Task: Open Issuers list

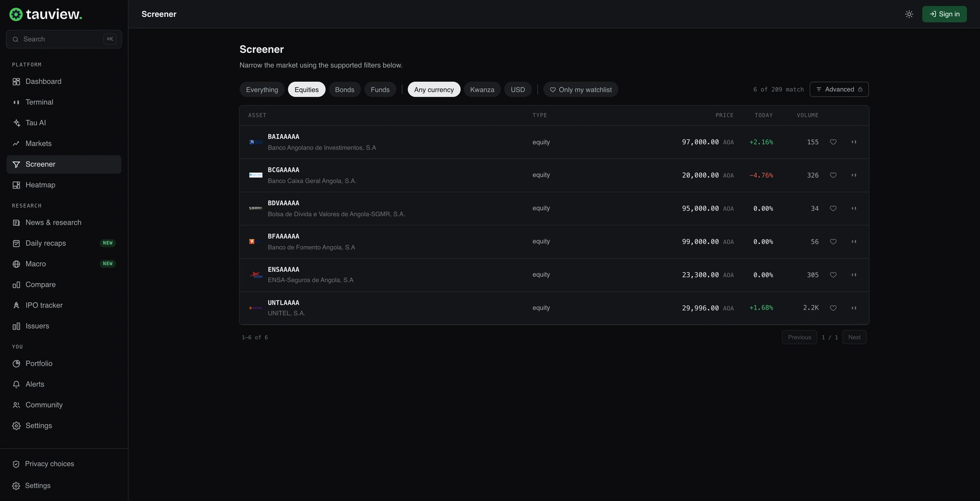Action: tap(64, 326)
